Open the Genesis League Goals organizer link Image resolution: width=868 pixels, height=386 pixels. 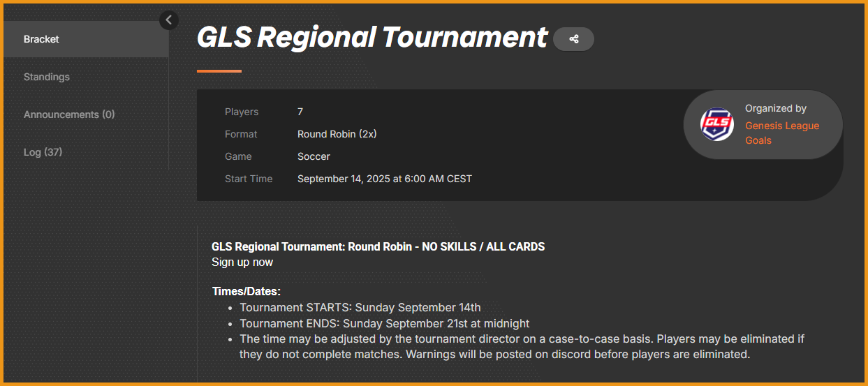pyautogui.click(x=781, y=133)
